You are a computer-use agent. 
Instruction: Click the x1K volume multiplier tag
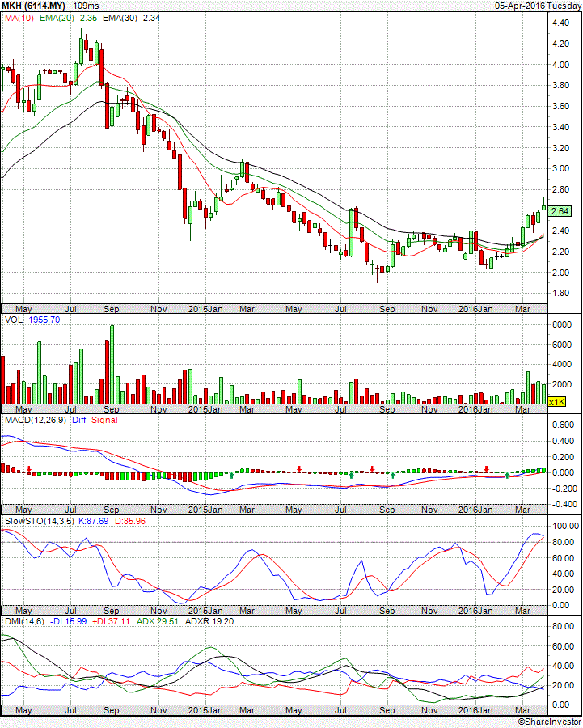[557, 402]
